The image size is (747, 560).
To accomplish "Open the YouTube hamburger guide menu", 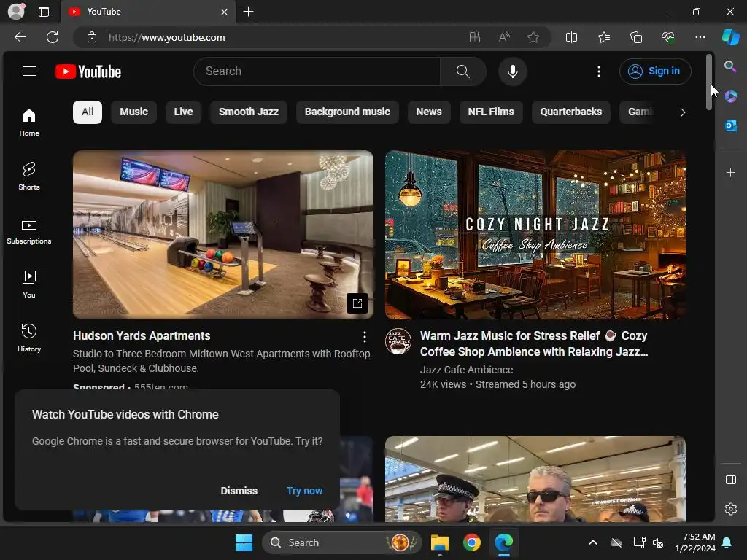I will (29, 71).
